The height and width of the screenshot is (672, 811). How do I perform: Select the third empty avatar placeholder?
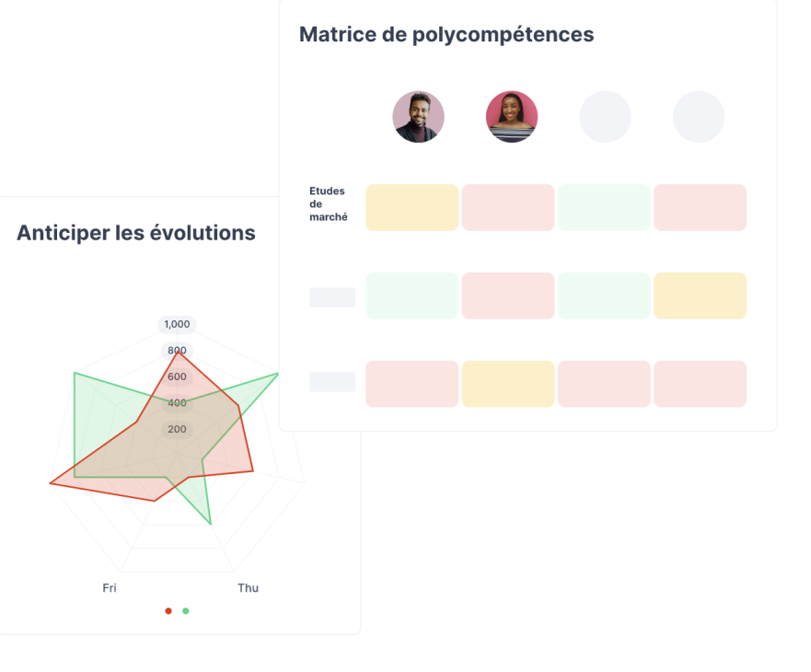605,117
